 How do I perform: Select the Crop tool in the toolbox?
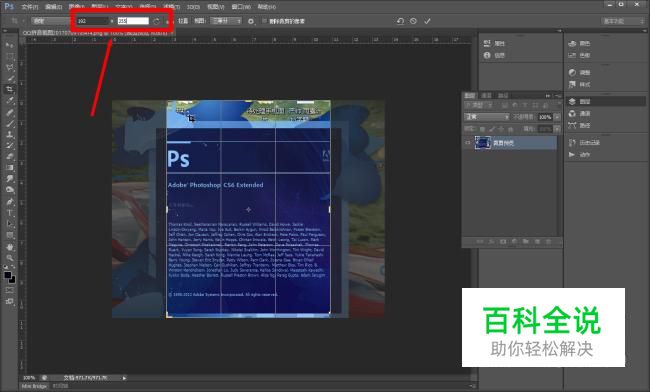click(10, 90)
